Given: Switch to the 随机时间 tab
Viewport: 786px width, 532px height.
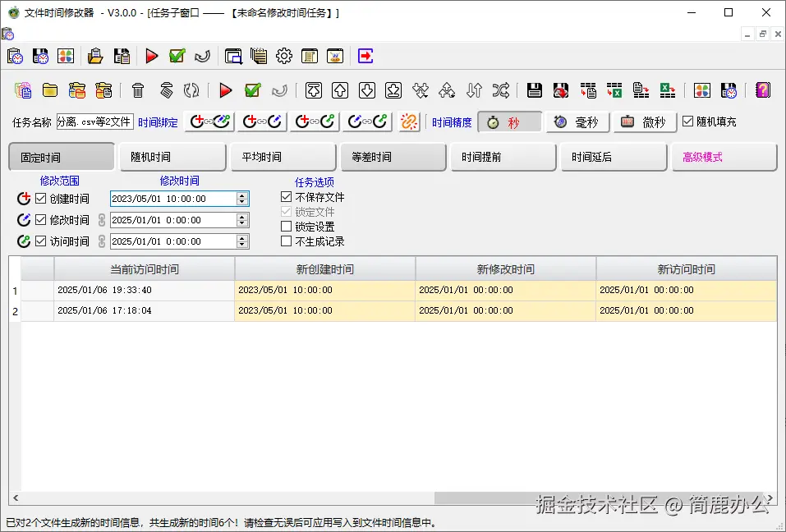Looking at the screenshot, I should click(x=172, y=156).
